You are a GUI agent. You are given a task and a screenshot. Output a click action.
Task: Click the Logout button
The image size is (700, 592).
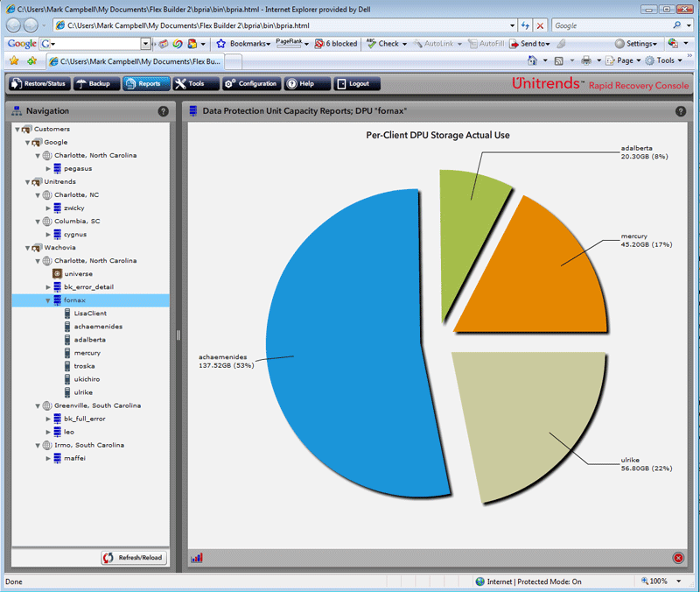[x=357, y=83]
